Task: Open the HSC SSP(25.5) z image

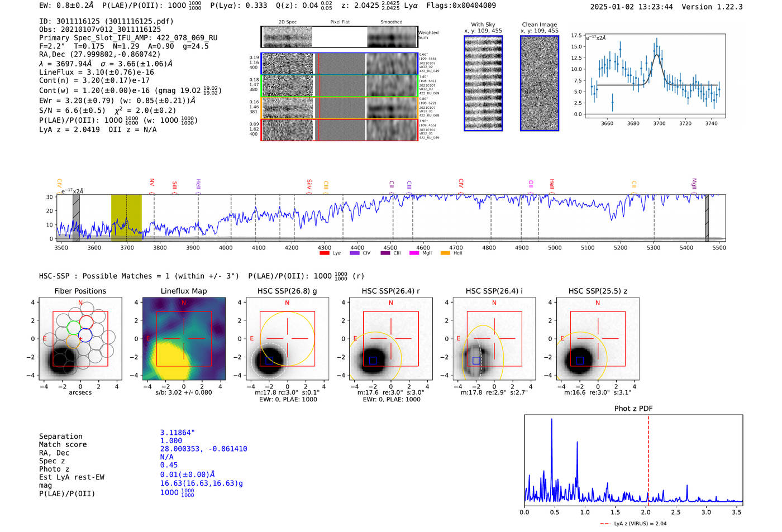Action: (x=598, y=339)
